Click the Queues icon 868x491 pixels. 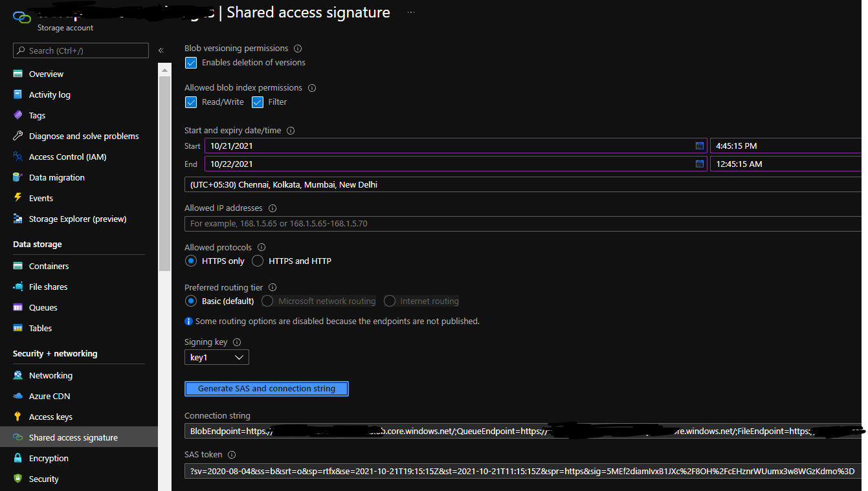18,307
